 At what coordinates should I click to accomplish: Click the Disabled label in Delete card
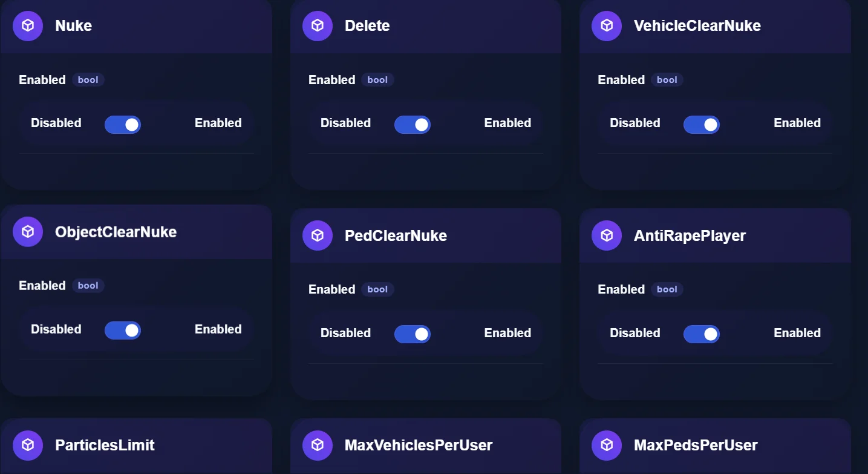[345, 123]
